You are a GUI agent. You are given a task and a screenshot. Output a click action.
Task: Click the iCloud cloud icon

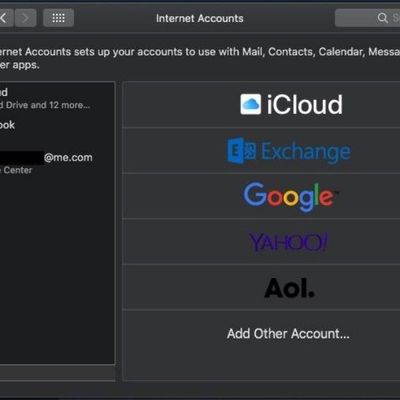click(x=251, y=104)
